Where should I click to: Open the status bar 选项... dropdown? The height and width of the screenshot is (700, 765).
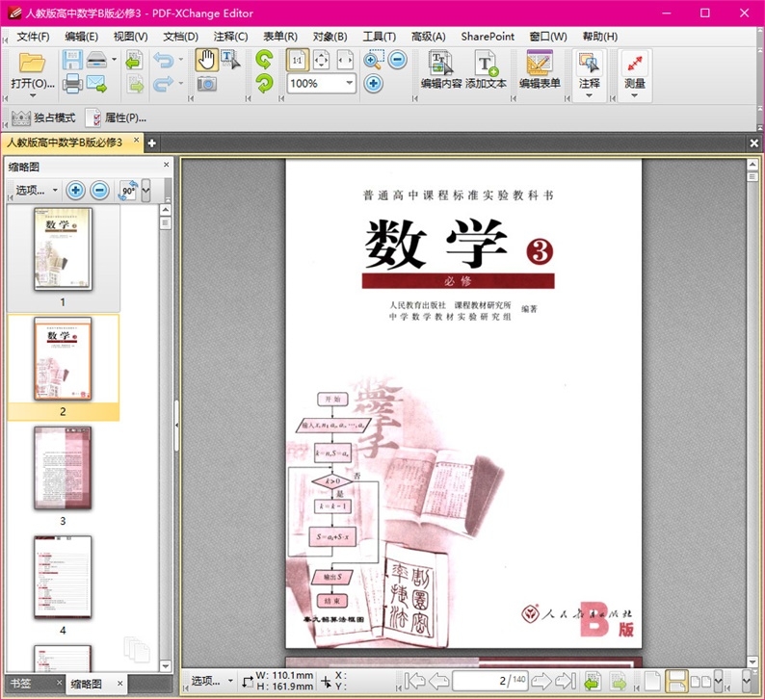point(212,681)
